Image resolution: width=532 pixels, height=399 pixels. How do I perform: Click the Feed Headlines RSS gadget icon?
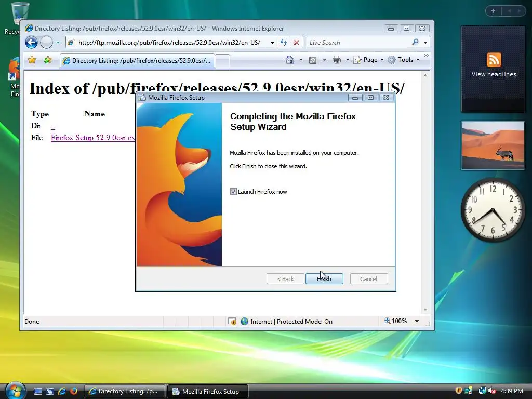pyautogui.click(x=494, y=60)
